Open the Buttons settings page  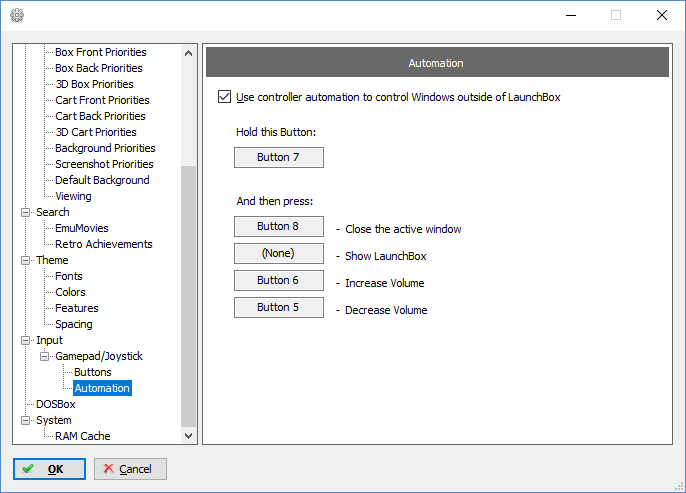point(93,372)
